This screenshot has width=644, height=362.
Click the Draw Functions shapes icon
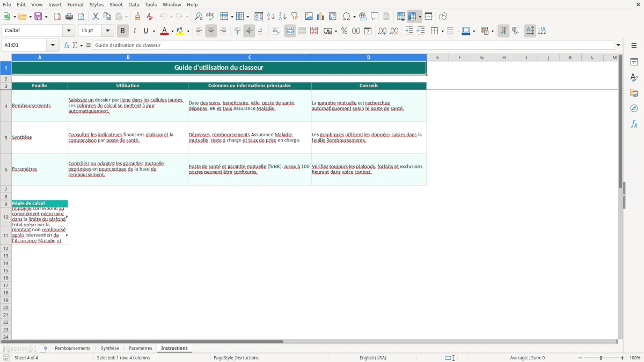coord(443,17)
